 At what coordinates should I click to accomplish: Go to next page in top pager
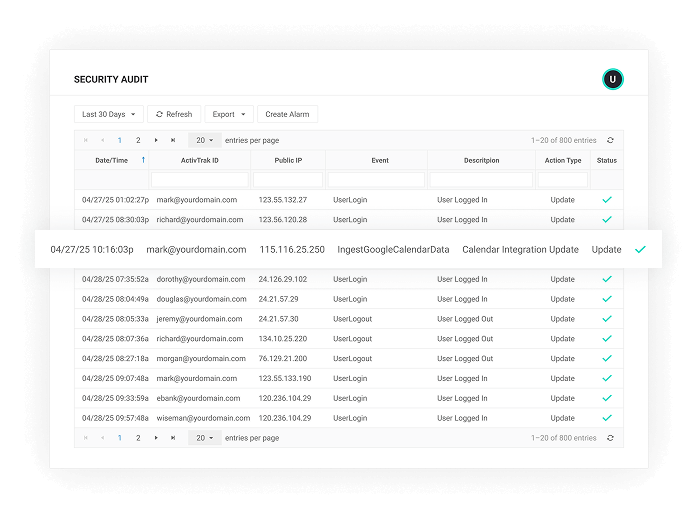coord(156,141)
